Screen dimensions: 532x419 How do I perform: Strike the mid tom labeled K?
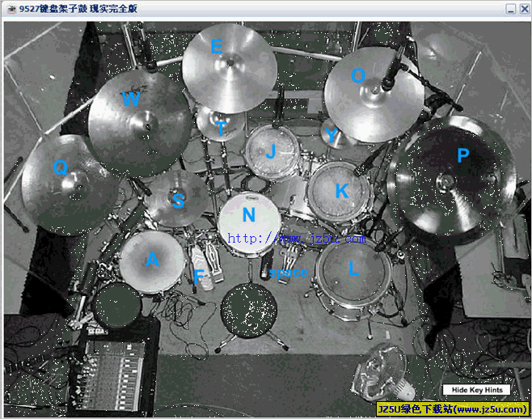(340, 192)
